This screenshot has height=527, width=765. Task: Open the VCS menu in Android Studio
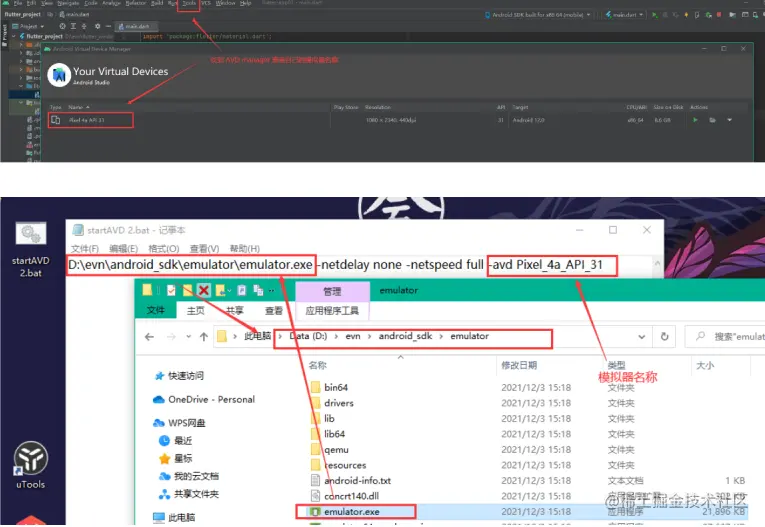click(x=206, y=3)
